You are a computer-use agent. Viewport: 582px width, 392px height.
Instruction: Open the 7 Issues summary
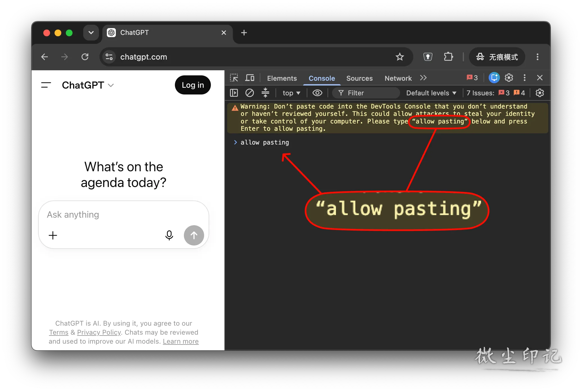[496, 93]
